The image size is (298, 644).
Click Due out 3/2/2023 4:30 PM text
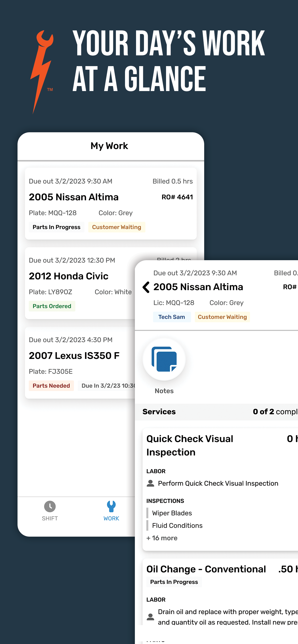[71, 340]
